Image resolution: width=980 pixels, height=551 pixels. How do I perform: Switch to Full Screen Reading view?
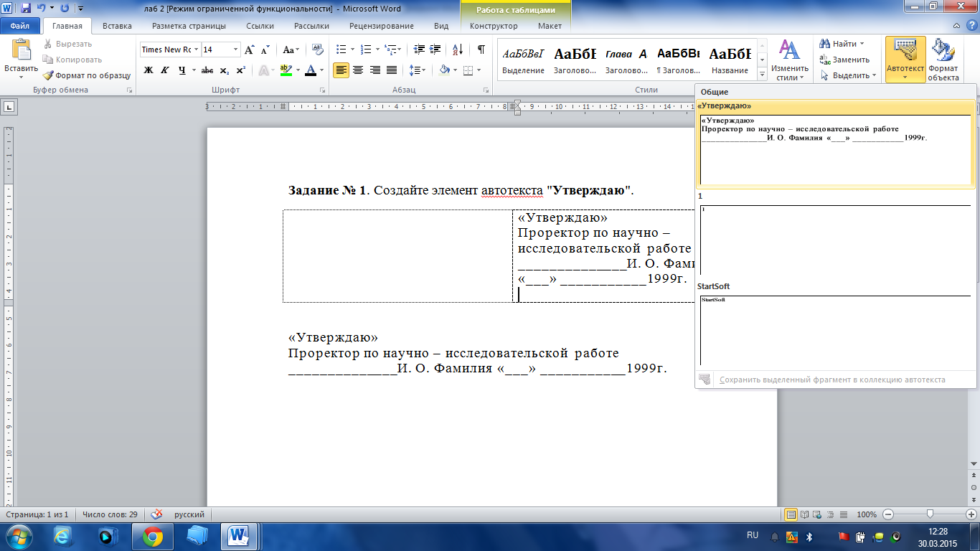click(806, 514)
